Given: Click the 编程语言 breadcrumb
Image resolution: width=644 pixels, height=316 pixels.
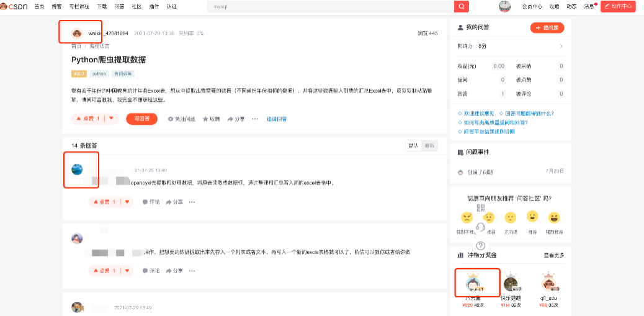Looking at the screenshot, I should point(100,46).
